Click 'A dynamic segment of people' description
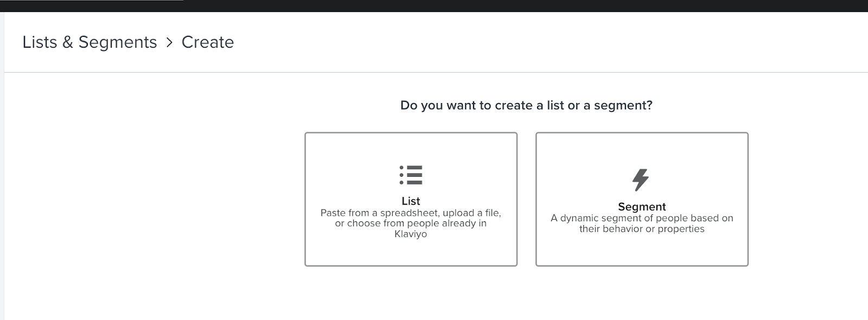Viewport: 868px width, 320px height. point(642,218)
